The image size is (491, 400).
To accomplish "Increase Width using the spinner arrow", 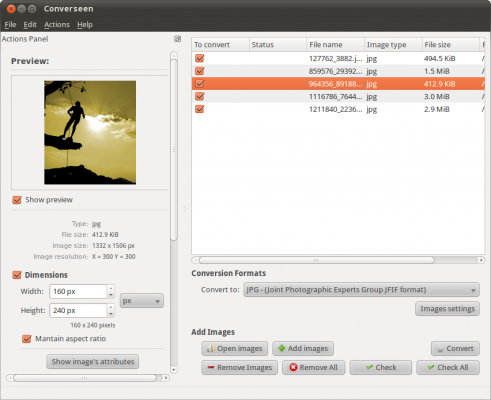I will tap(111, 288).
